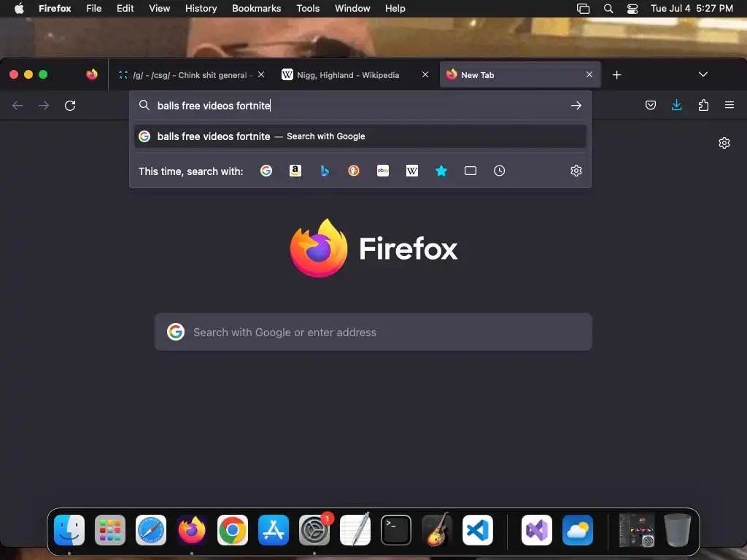
Task: Open the Window menu
Action: coord(352,9)
